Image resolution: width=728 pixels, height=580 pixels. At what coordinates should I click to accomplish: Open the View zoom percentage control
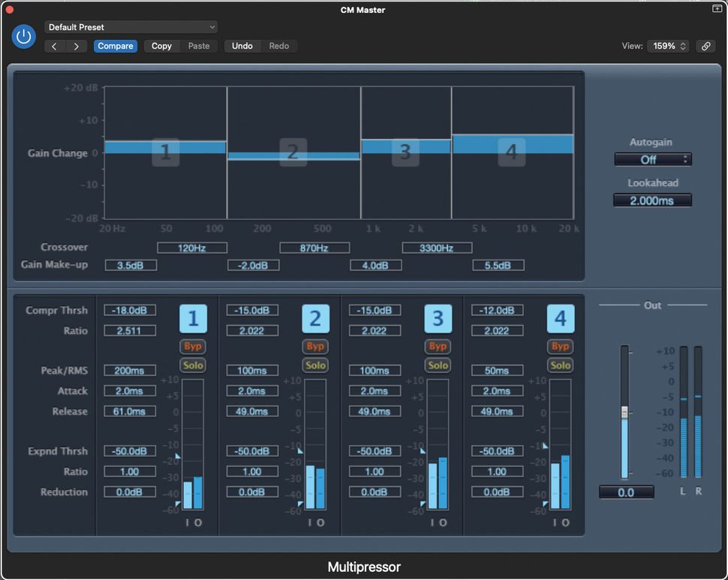(x=667, y=46)
